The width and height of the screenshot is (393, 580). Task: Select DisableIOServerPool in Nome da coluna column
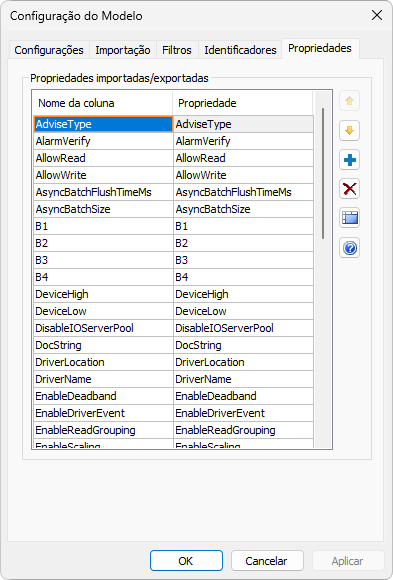coord(103,328)
